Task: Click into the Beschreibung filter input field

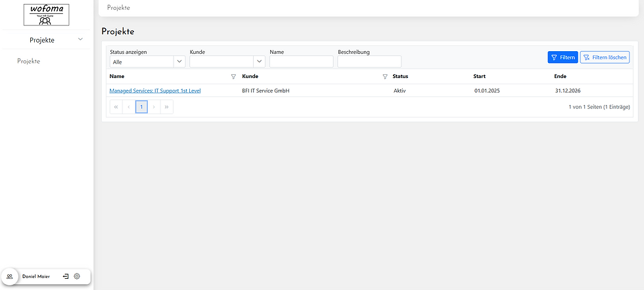Action: click(x=369, y=62)
